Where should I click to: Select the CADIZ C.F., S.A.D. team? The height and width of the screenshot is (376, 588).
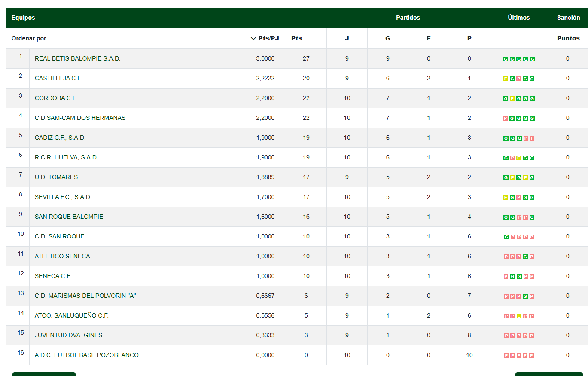(x=60, y=138)
